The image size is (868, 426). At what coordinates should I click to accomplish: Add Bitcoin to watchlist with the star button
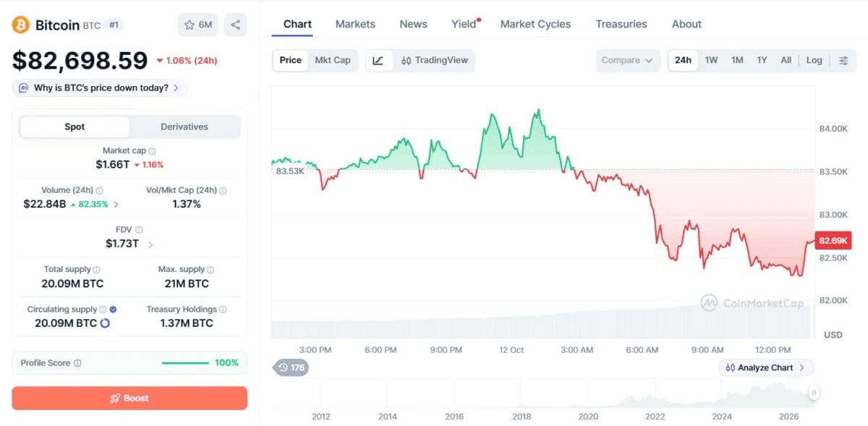(x=197, y=25)
